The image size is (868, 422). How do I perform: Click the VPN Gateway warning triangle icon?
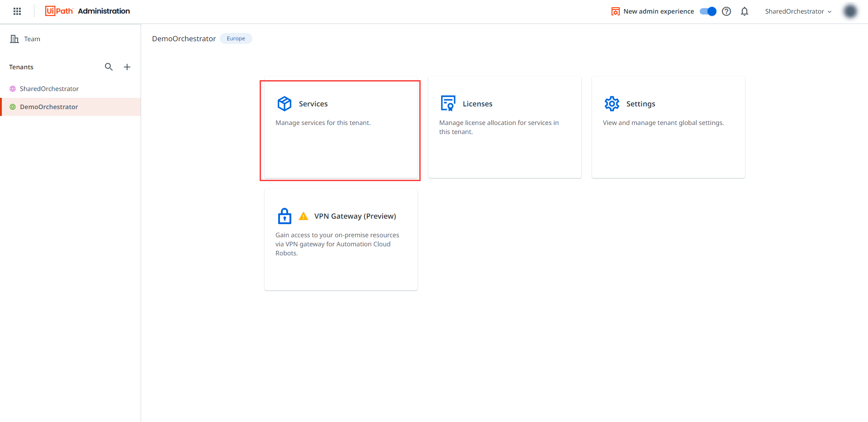coord(304,216)
